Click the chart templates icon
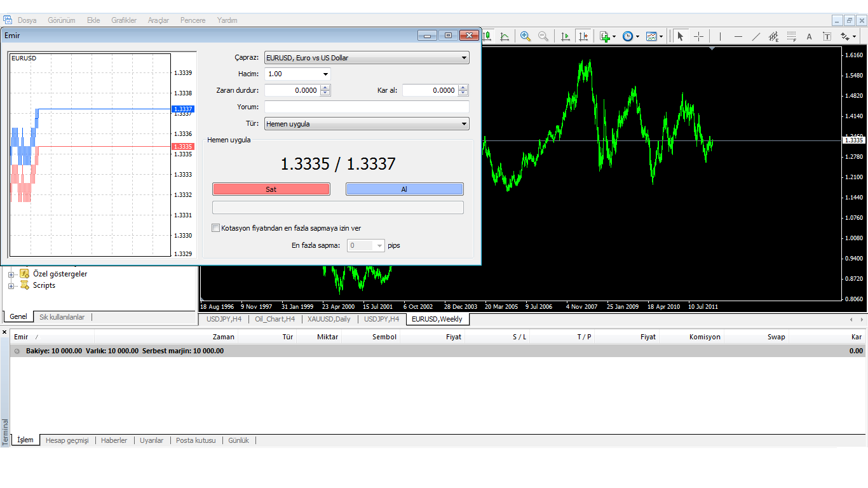The image size is (868, 488). (x=651, y=36)
